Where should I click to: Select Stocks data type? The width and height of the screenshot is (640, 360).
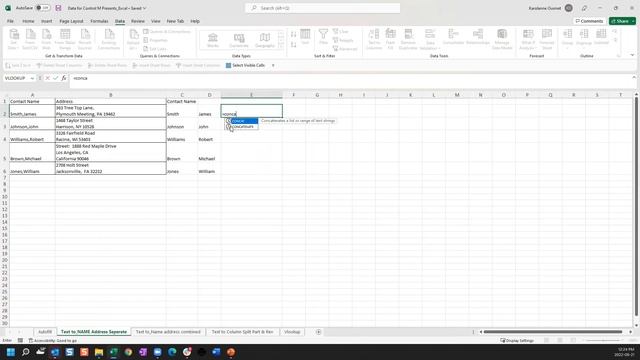[x=213, y=40]
